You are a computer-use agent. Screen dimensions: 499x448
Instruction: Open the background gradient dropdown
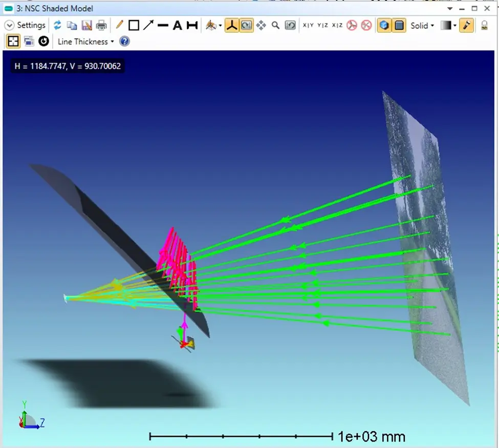tap(448, 26)
